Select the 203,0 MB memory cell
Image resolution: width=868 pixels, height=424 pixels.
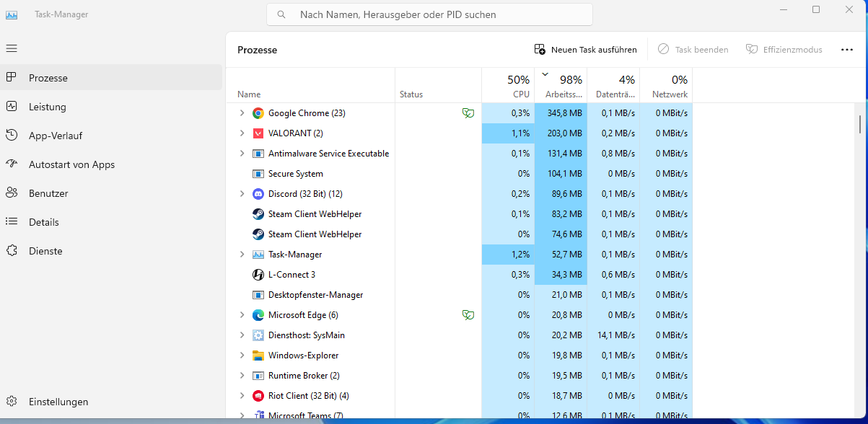tap(561, 133)
